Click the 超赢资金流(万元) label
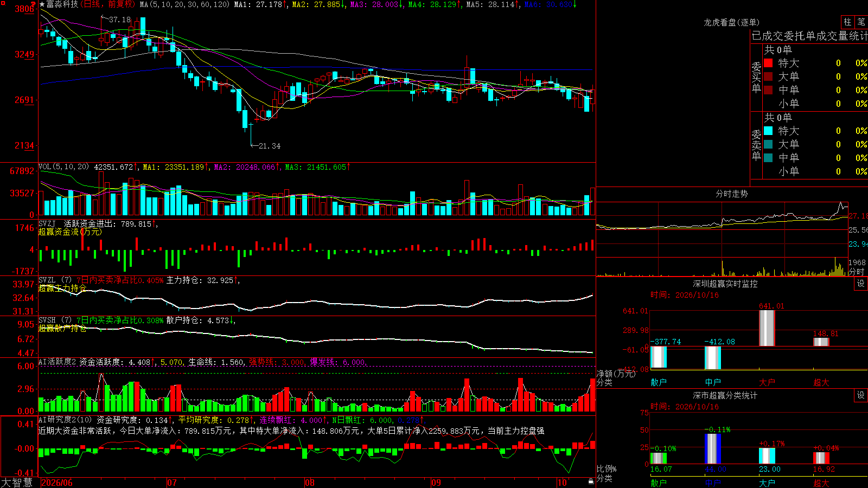868x488 pixels. click(x=70, y=232)
